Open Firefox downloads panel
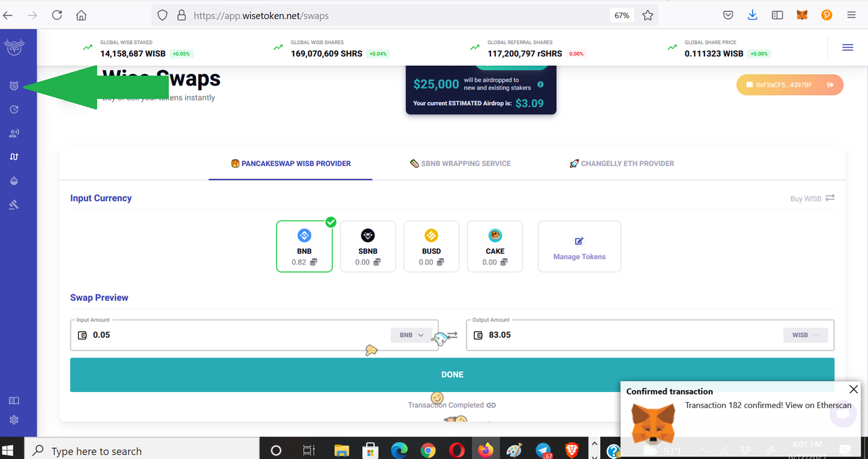Viewport: 868px width, 459px height. [753, 15]
